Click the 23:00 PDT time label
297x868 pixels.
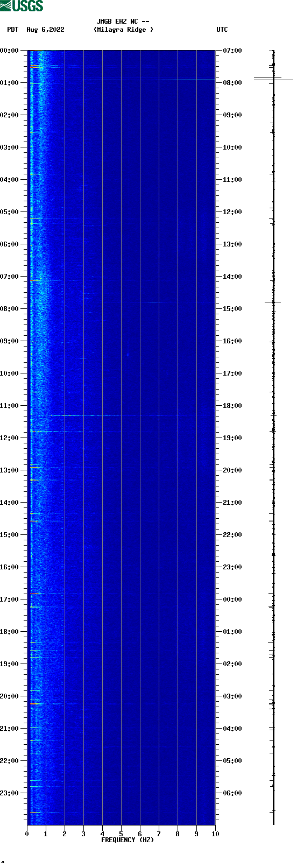coord(10,793)
